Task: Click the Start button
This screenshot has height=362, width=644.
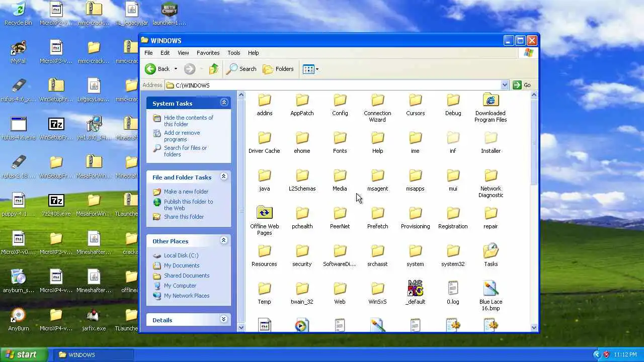Action: 24,354
